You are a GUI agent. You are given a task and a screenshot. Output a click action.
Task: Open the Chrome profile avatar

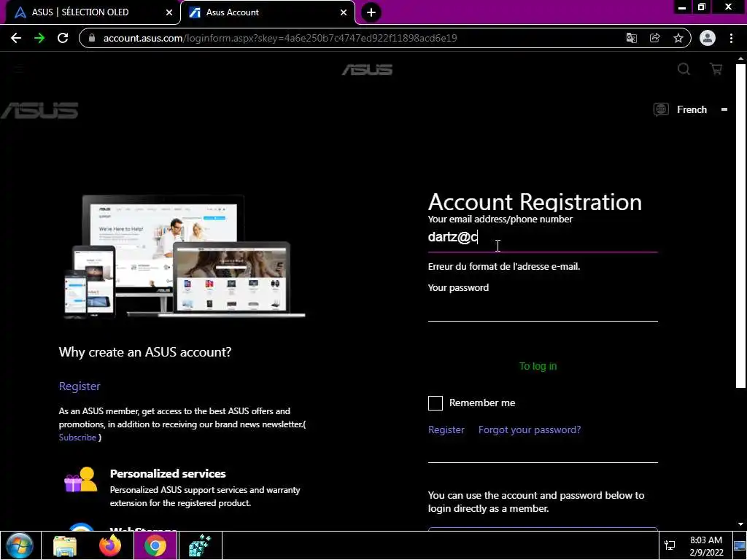pyautogui.click(x=708, y=38)
